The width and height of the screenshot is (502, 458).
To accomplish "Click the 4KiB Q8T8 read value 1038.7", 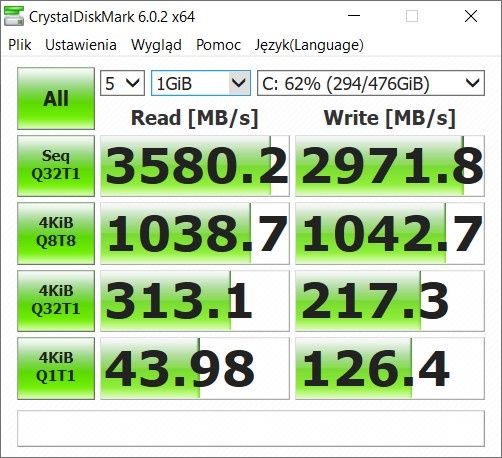I will [x=195, y=233].
